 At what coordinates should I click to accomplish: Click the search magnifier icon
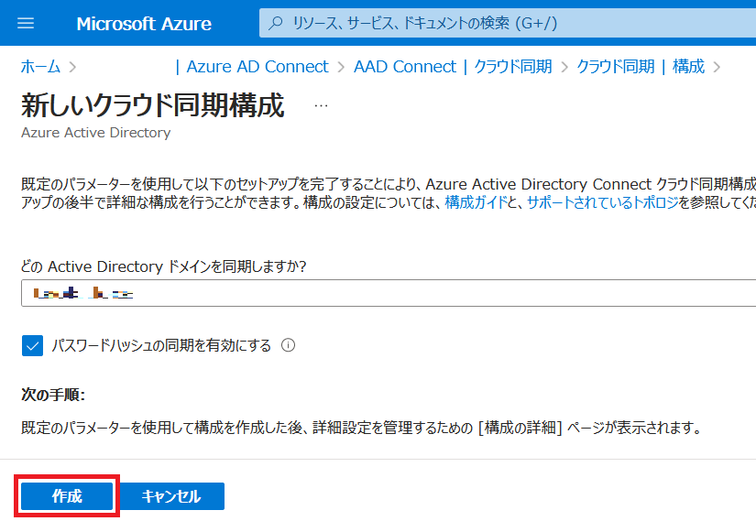(276, 23)
